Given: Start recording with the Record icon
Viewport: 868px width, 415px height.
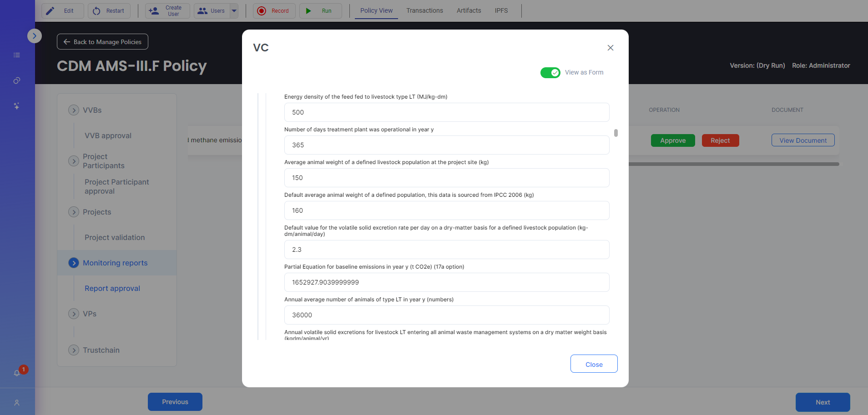Looking at the screenshot, I should [x=262, y=11].
